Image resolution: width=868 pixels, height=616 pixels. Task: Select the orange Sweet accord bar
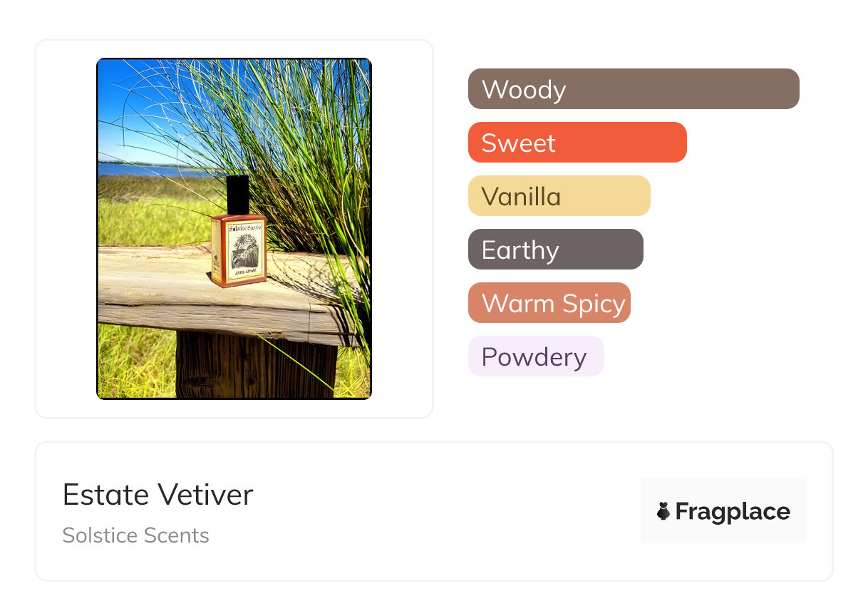tap(577, 143)
